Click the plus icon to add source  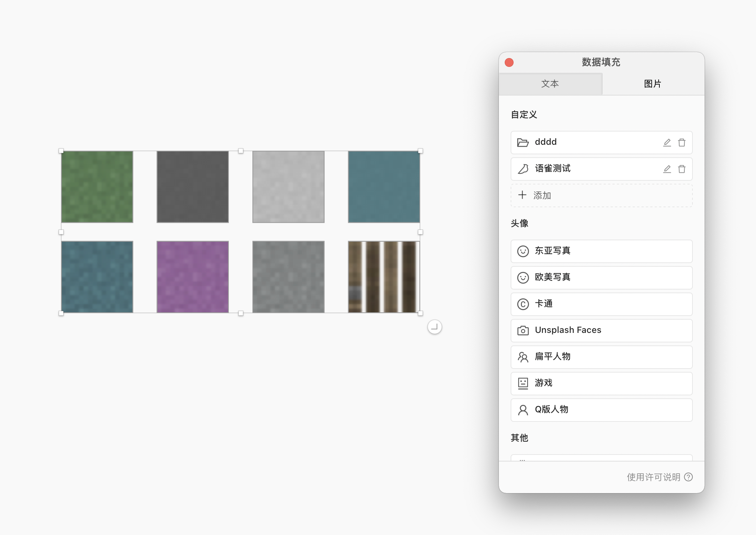pos(522,195)
